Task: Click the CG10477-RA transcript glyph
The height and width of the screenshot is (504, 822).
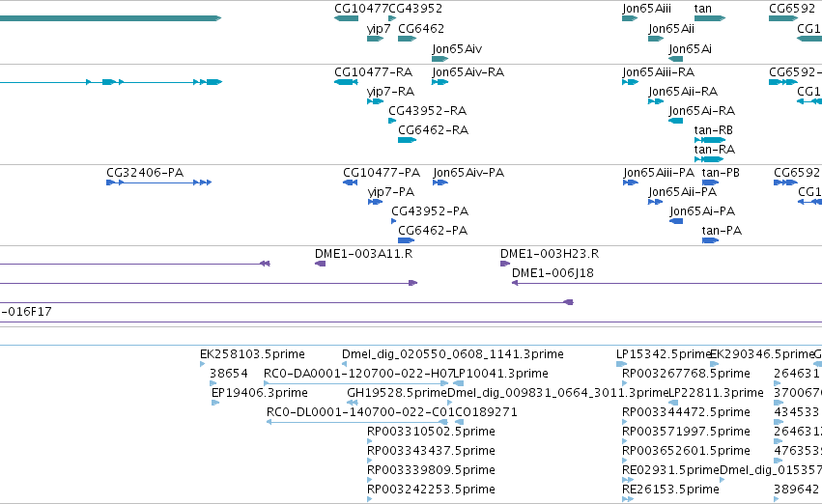Action: [346, 82]
